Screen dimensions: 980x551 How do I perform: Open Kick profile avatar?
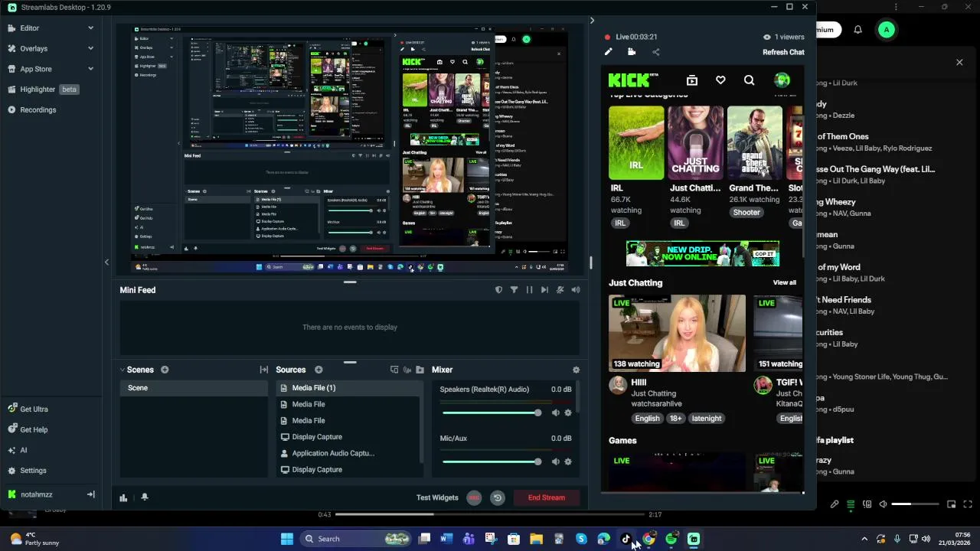[782, 80]
